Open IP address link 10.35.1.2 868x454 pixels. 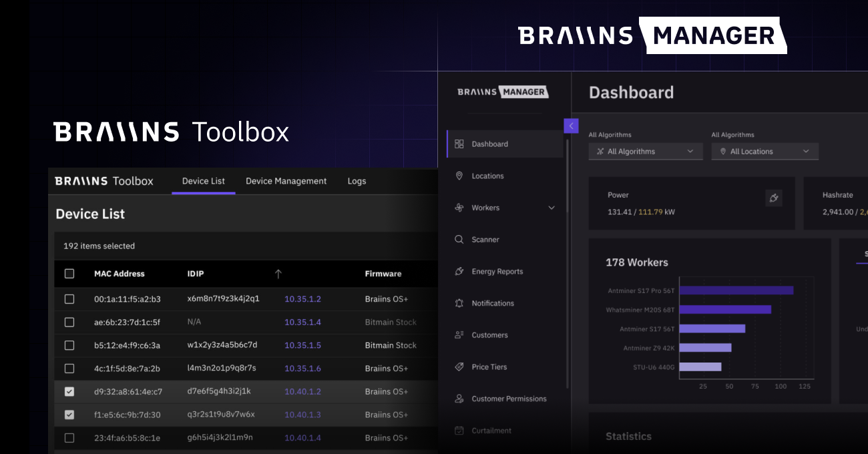[302, 299]
